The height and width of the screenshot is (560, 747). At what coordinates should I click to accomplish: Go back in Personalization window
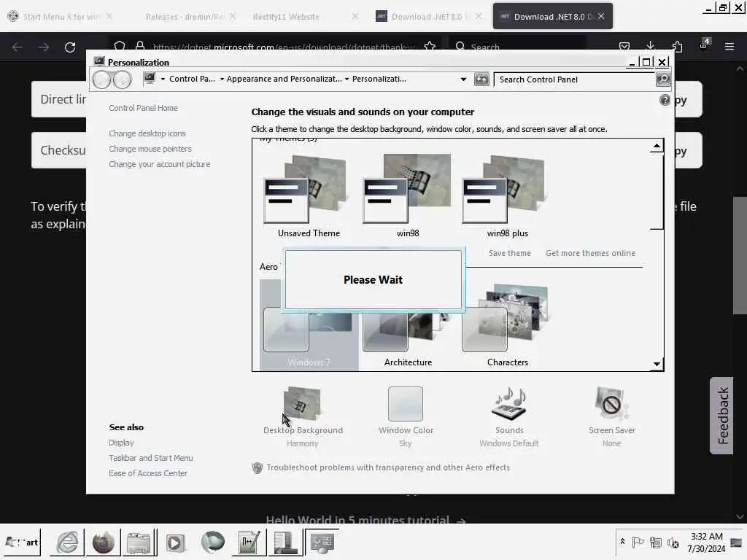tap(101, 79)
